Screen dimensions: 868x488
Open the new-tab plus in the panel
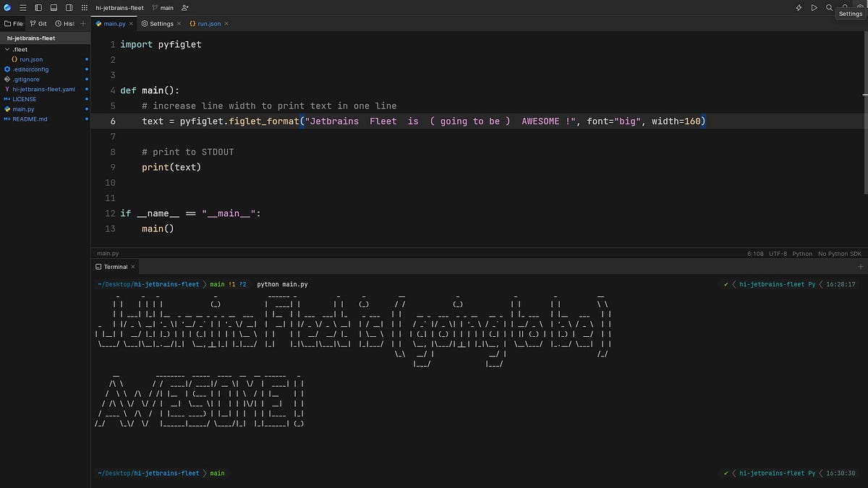pos(861,266)
